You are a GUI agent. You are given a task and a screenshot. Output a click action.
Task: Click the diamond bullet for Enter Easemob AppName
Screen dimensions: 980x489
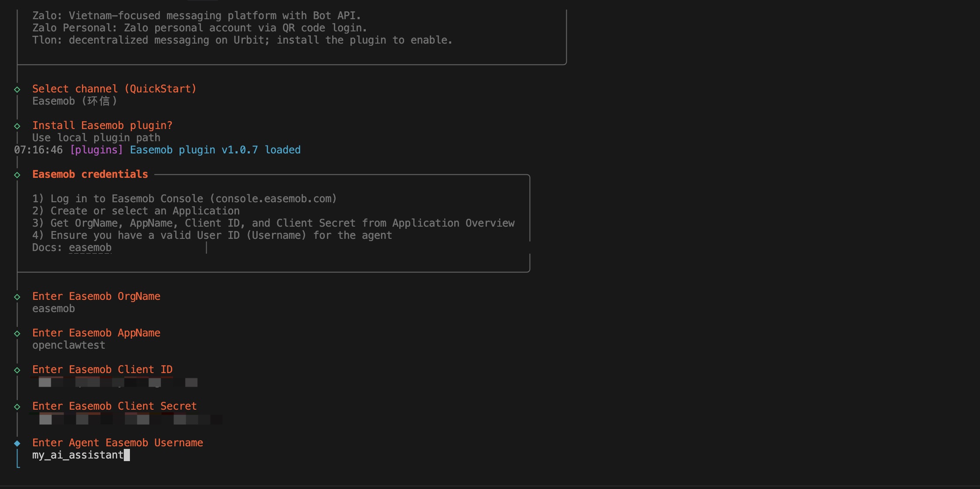click(17, 333)
